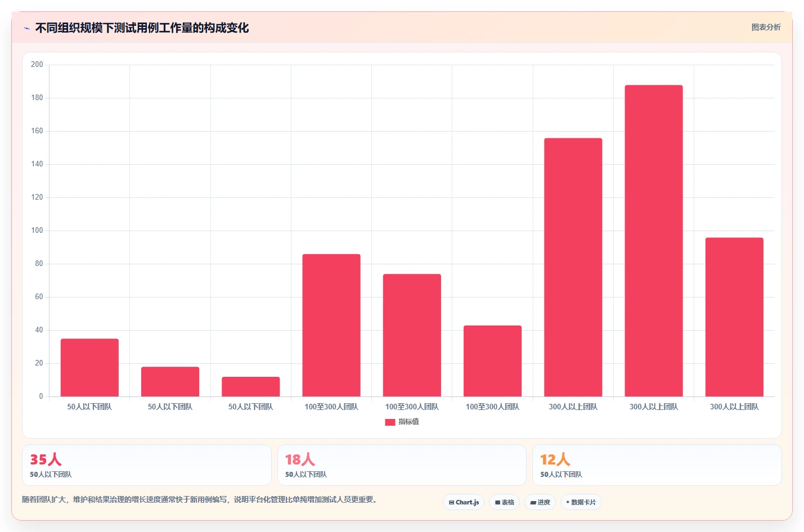
Task: Toggle the 指标值 legend color swatch
Action: coord(390,422)
